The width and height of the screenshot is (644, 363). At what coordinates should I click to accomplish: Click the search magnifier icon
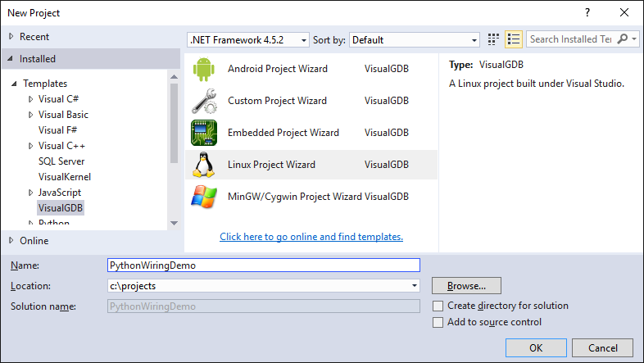pos(624,39)
